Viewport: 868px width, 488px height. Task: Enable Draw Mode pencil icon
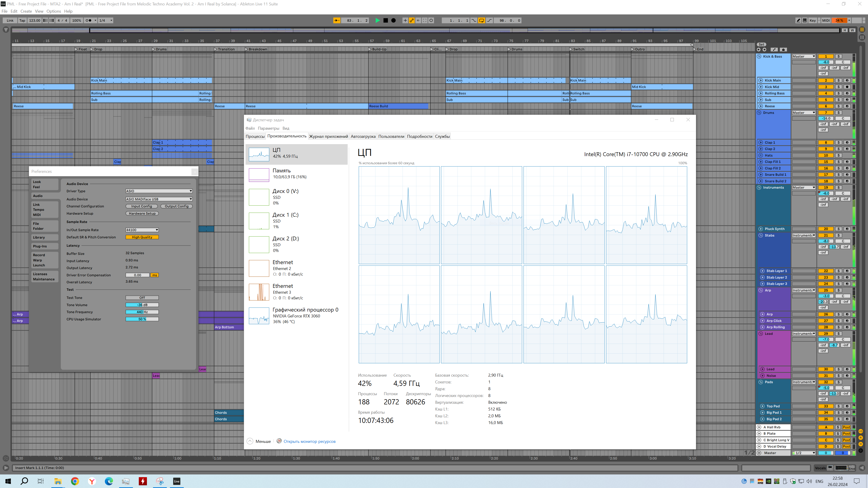coord(798,21)
